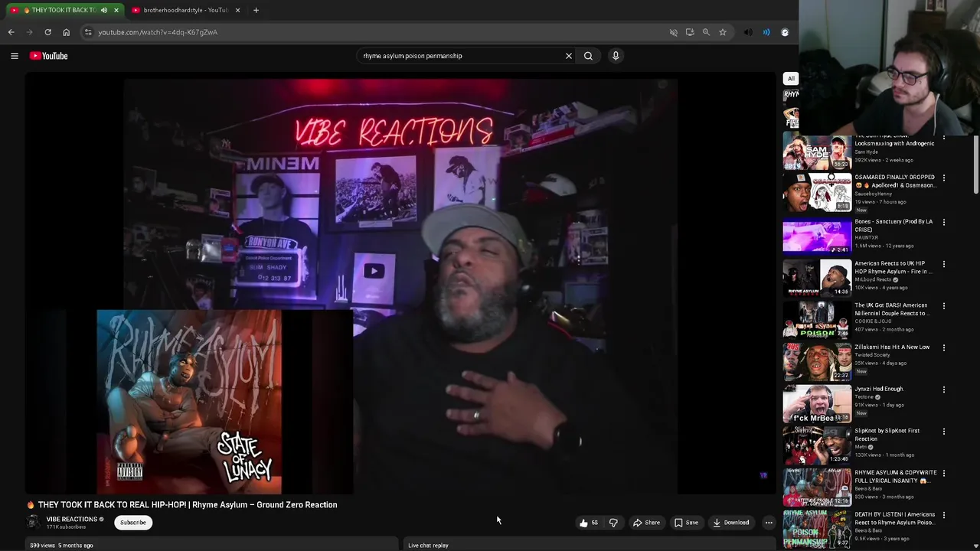980x551 pixels.
Task: Mute audio on the playing tab
Action: (104, 10)
